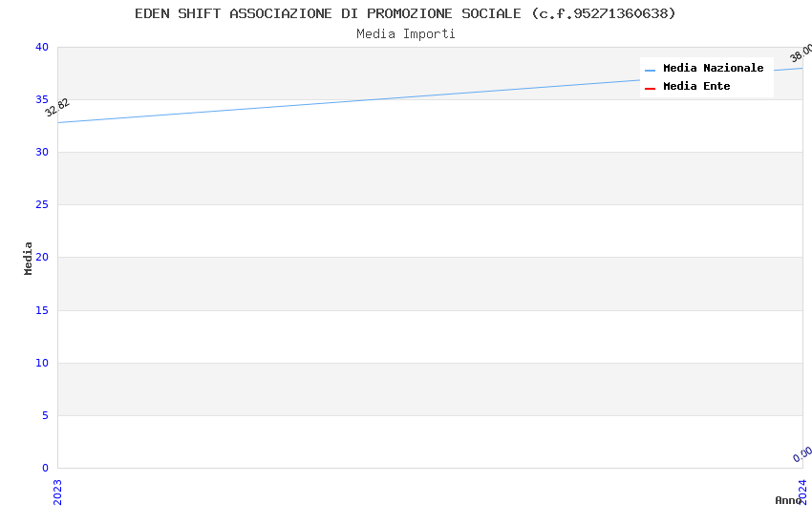Click the 32.82 data point label

(x=57, y=108)
